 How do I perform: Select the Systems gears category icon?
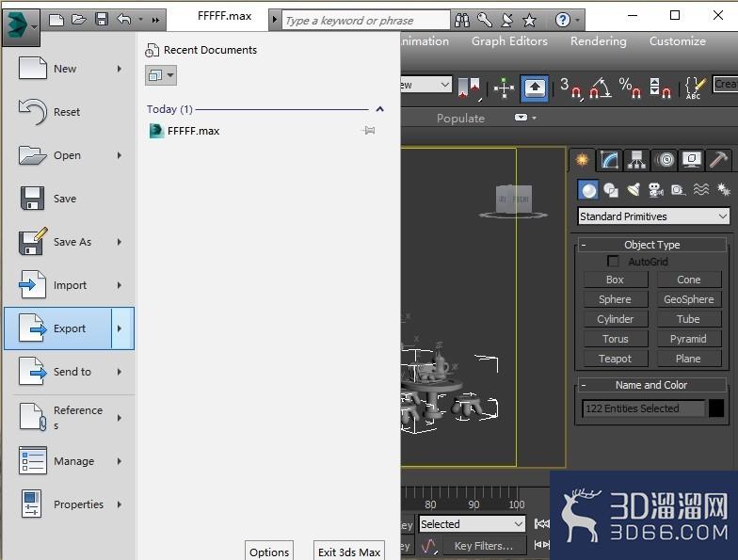tap(723, 190)
